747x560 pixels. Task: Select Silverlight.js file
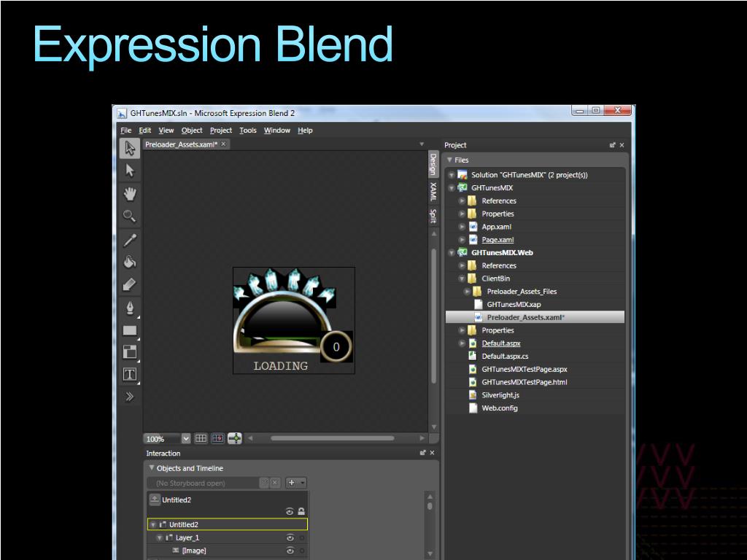point(500,394)
